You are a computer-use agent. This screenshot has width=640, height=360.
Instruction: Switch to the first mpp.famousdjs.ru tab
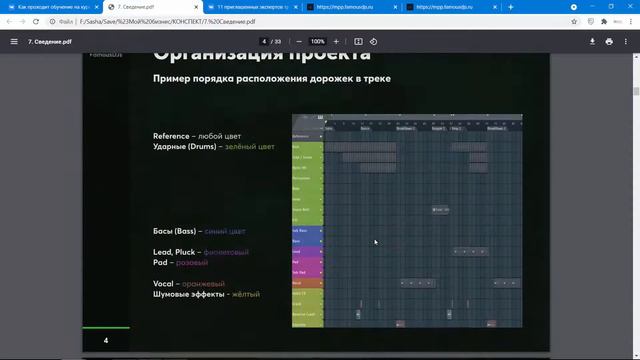coord(352,7)
